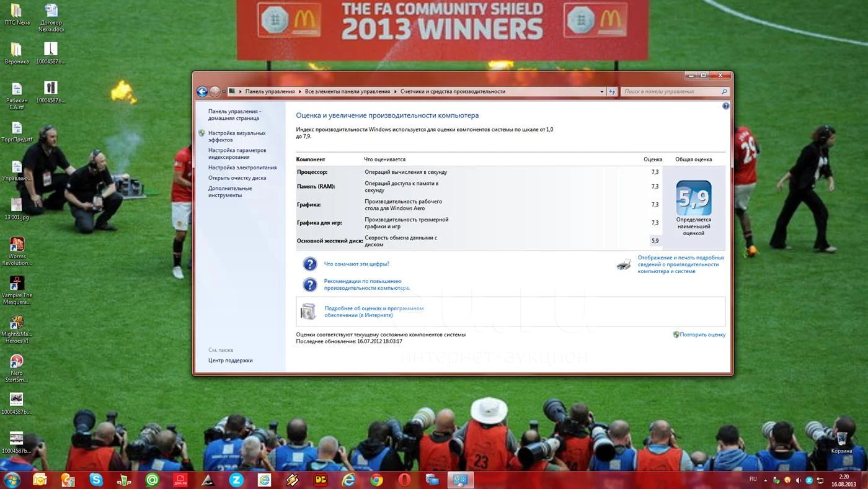
Task: Expand the arrow after "Панель управления" breadcrumb
Action: (300, 91)
